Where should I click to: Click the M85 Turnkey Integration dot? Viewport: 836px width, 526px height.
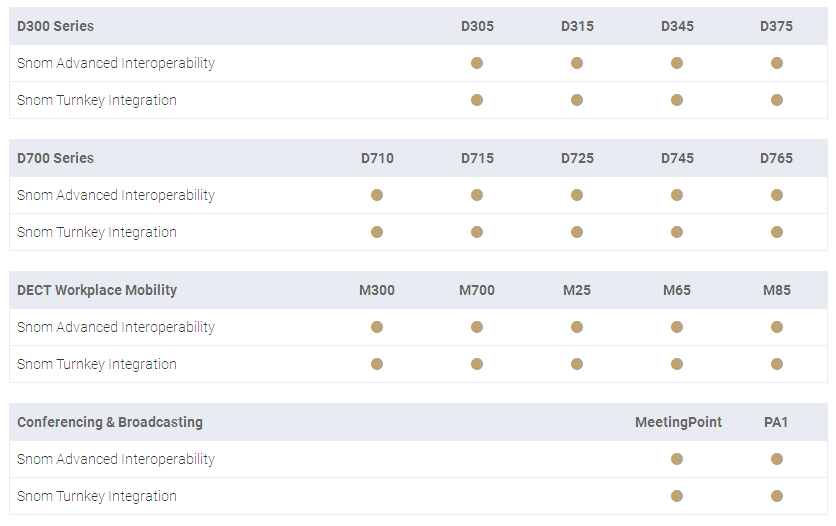(777, 365)
